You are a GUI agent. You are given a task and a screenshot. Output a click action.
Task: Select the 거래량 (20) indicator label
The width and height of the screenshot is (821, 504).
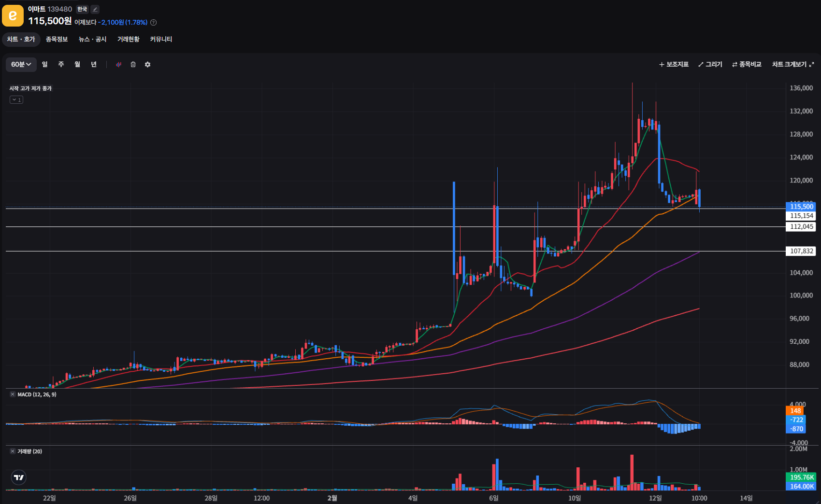[x=29, y=451]
